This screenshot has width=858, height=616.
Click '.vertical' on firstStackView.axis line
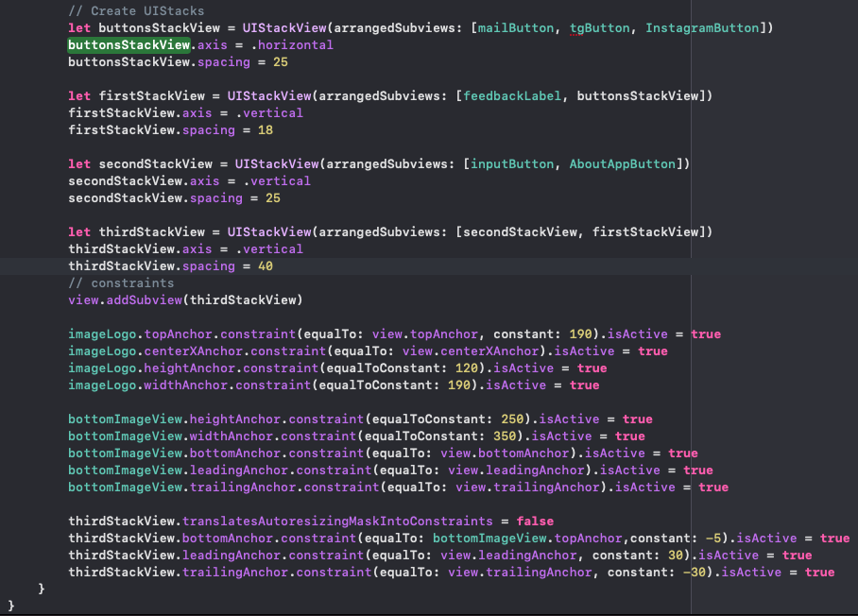click(x=269, y=112)
